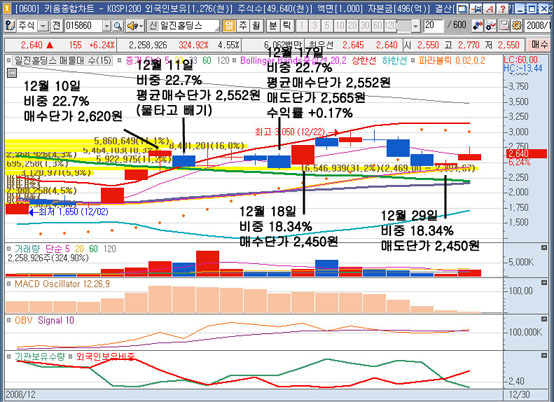Click the 매수 buy button
The image size is (554, 402).
click(539, 45)
